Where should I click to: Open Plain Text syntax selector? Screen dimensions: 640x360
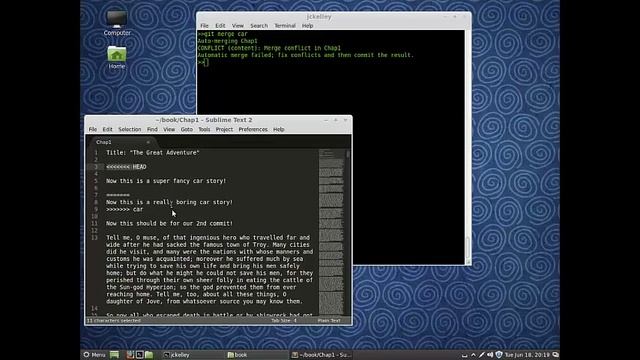(x=329, y=321)
